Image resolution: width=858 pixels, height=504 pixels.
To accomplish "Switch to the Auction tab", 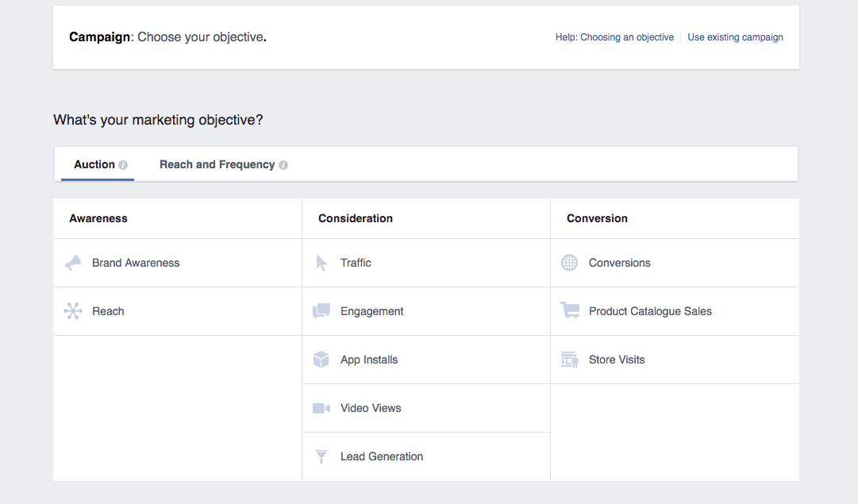I will (98, 164).
